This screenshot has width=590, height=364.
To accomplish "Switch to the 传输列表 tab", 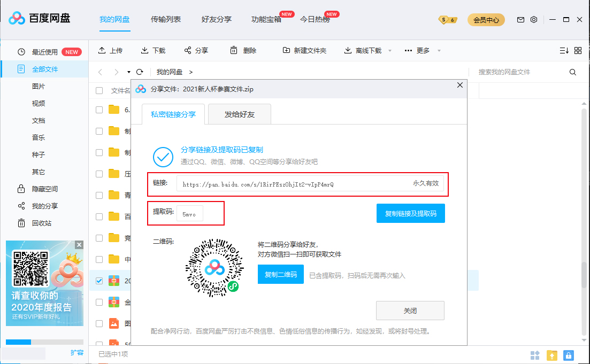I will 166,20.
